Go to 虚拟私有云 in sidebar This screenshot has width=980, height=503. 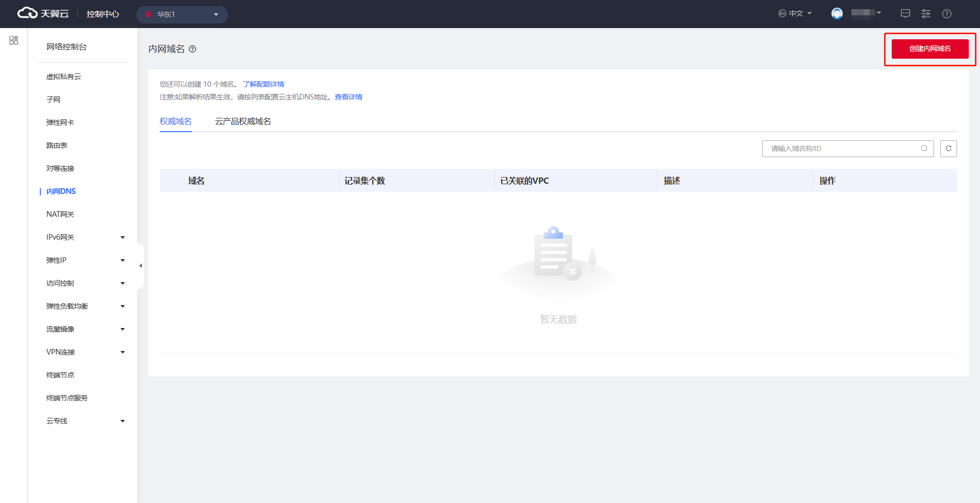coord(64,77)
